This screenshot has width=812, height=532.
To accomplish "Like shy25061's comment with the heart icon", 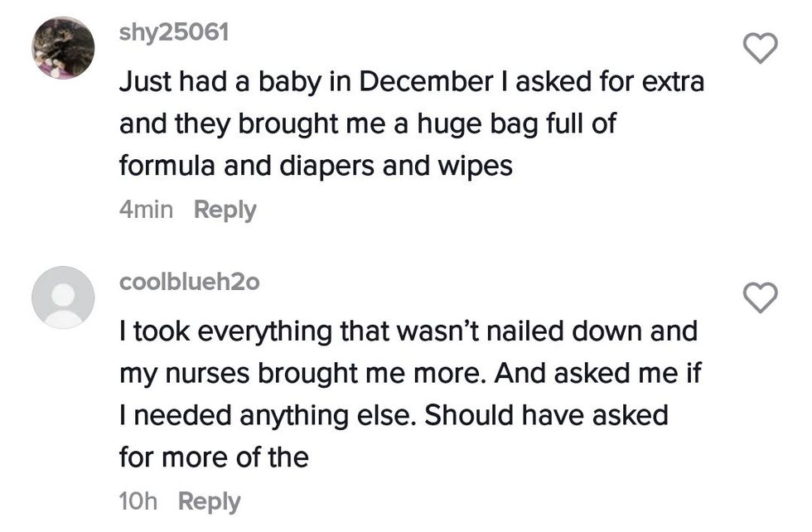I will point(760,49).
